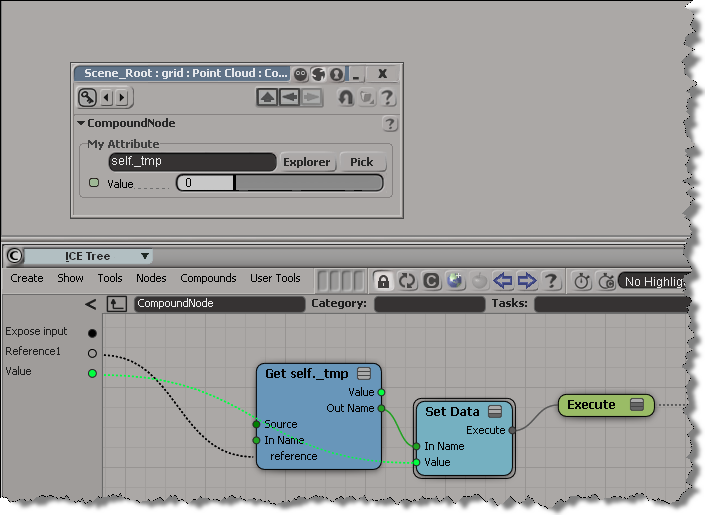Click the stopwatch performance timer icon
Image resolution: width=705 pixels, height=515 pixels.
point(581,281)
